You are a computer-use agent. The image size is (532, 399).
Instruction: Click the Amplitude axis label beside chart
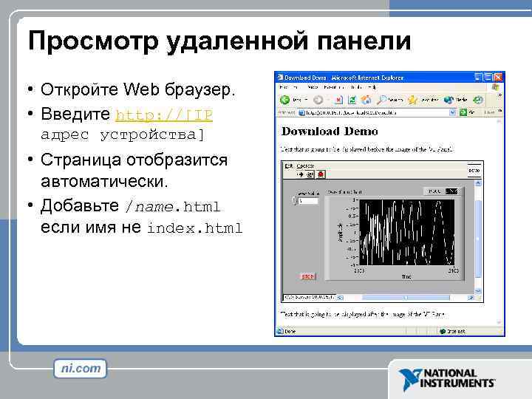(x=341, y=233)
